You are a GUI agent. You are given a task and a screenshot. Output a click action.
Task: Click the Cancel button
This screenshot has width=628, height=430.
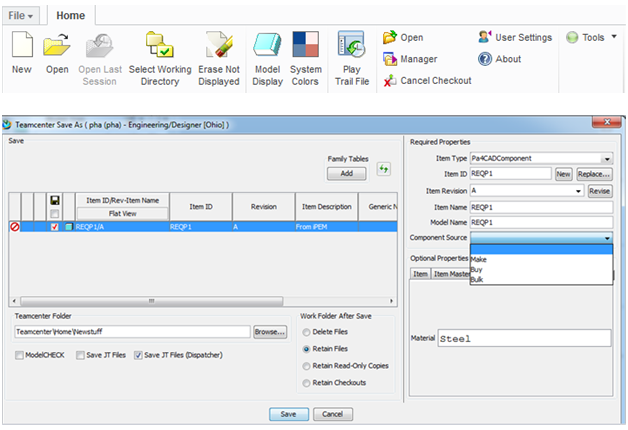(332, 414)
